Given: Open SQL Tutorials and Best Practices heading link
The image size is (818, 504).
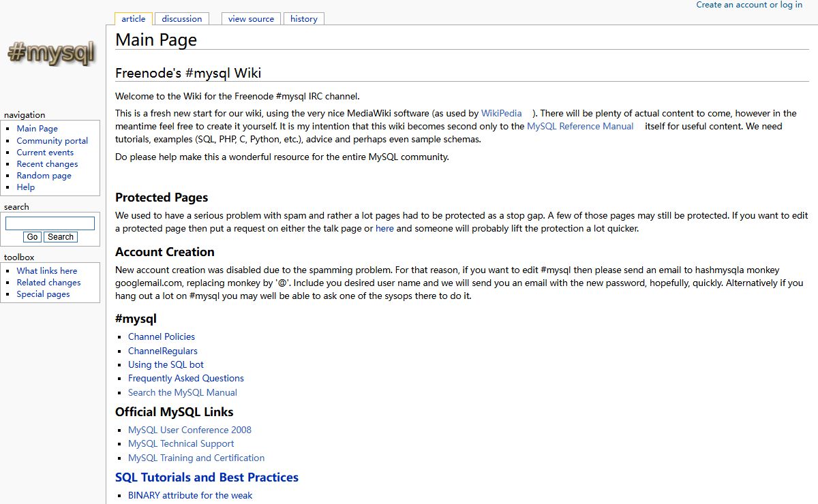Looking at the screenshot, I should click(207, 477).
